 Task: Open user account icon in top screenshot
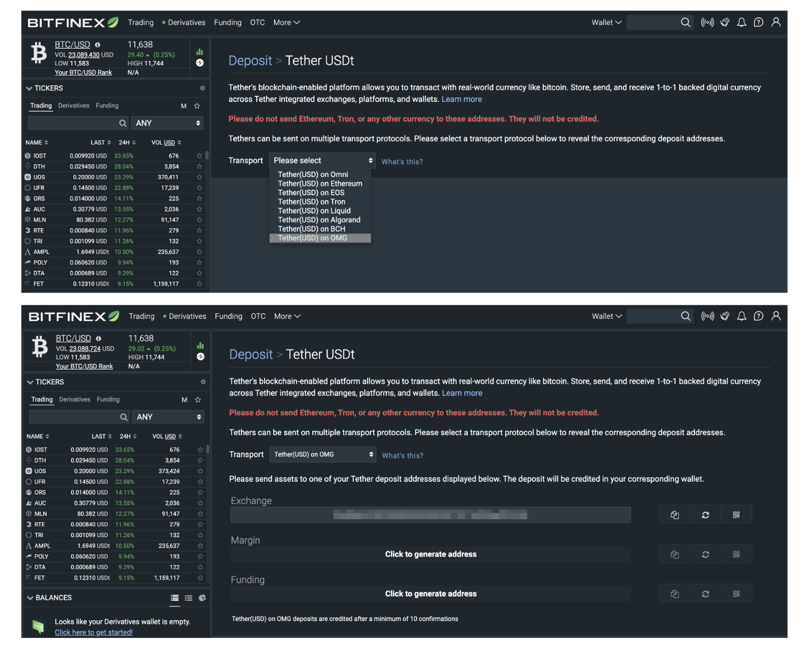coord(776,22)
